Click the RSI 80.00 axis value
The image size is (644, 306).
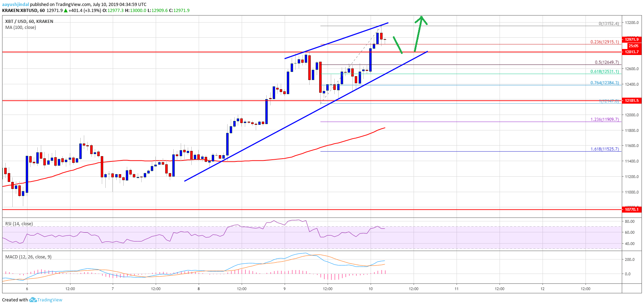coord(630,221)
